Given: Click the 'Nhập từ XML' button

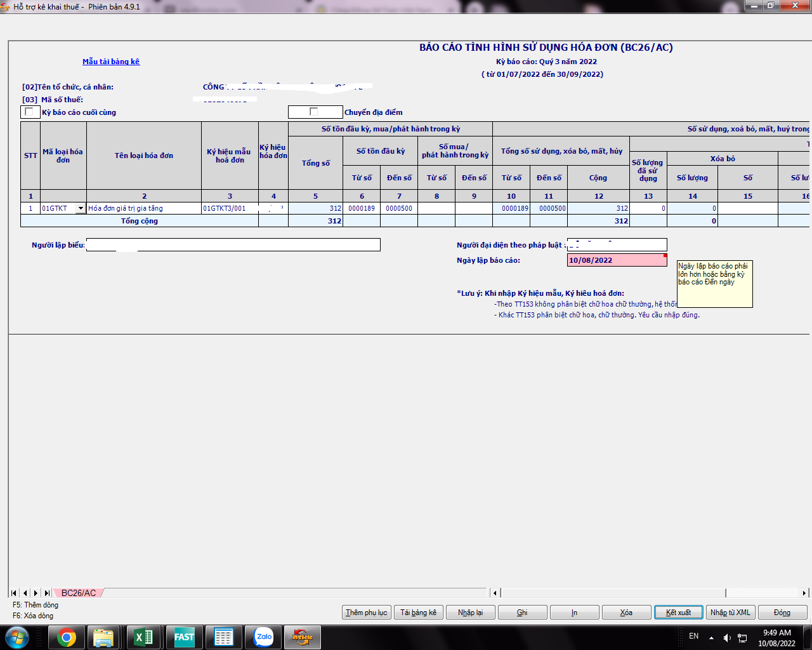Looking at the screenshot, I should point(730,613).
